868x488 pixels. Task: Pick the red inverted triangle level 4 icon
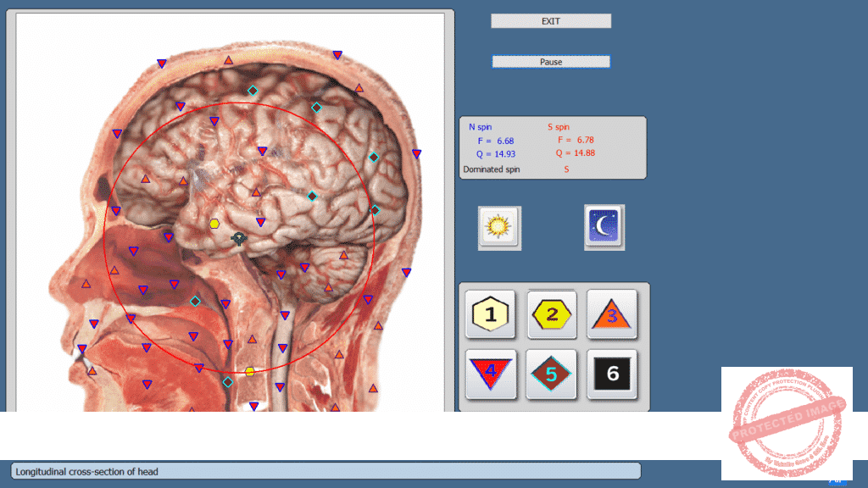point(491,374)
